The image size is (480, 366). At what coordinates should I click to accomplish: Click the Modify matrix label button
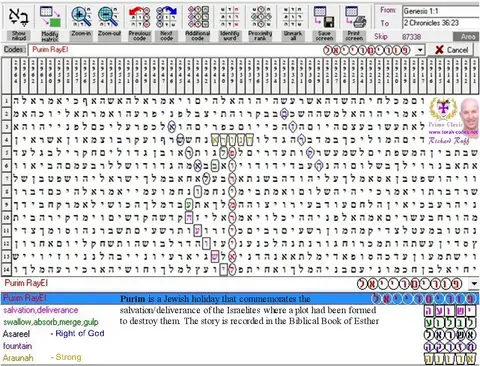50,36
